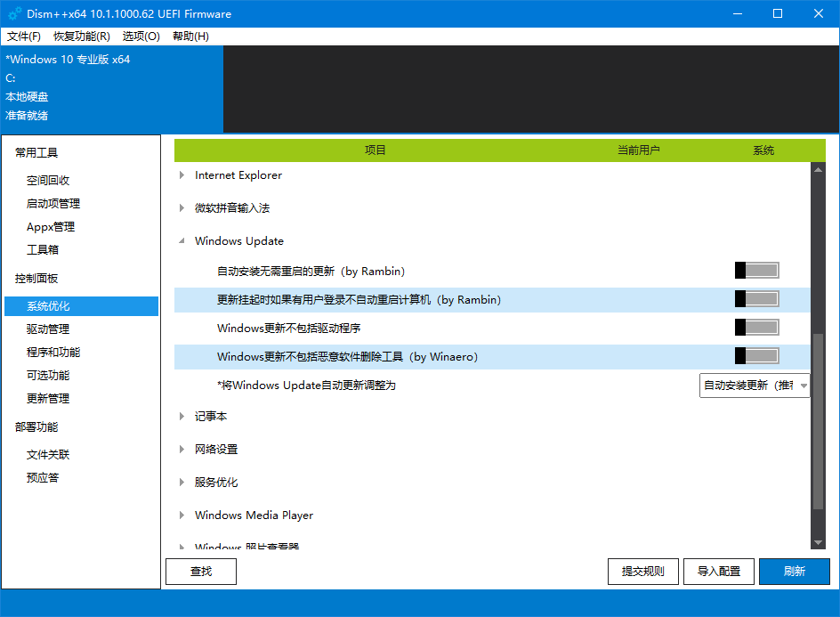The width and height of the screenshot is (840, 617).
Task: Toggle auto-restart when update pending switch
Action: pyautogui.click(x=756, y=299)
